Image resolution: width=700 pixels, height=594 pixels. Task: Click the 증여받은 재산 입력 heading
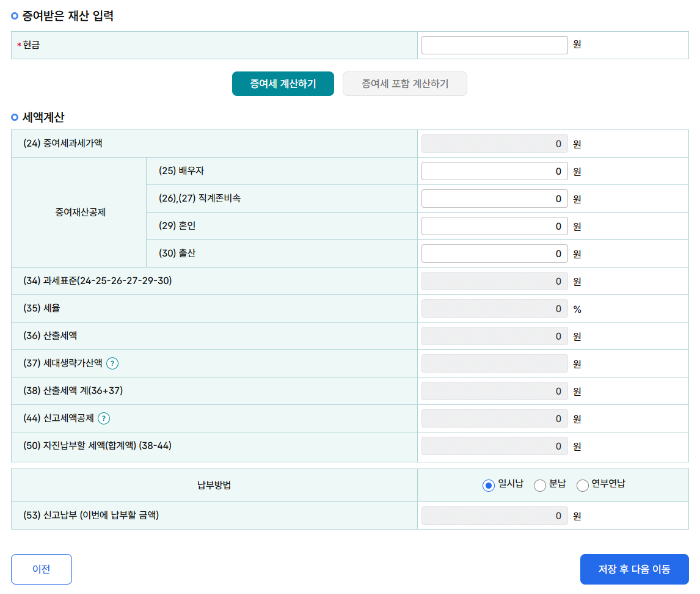pyautogui.click(x=68, y=16)
